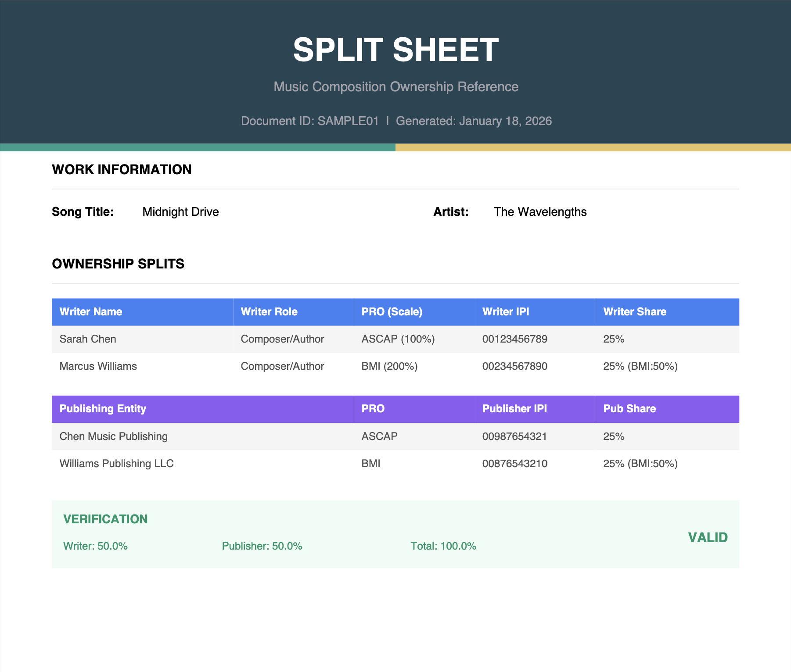Click the Publishing Entity column header
Viewport: 791px width, 672px height.
coord(103,409)
